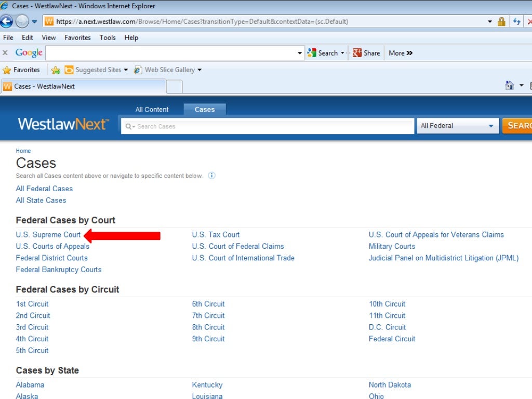Expand the More toolbar options

click(x=401, y=53)
